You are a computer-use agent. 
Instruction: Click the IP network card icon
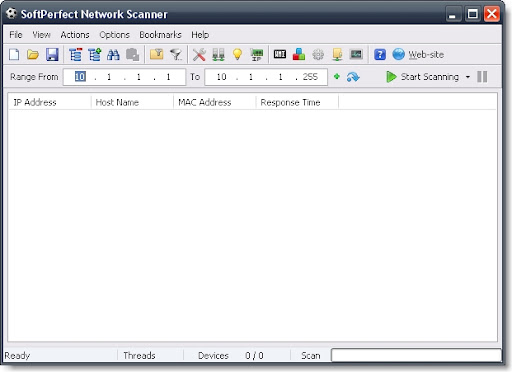coord(256,54)
